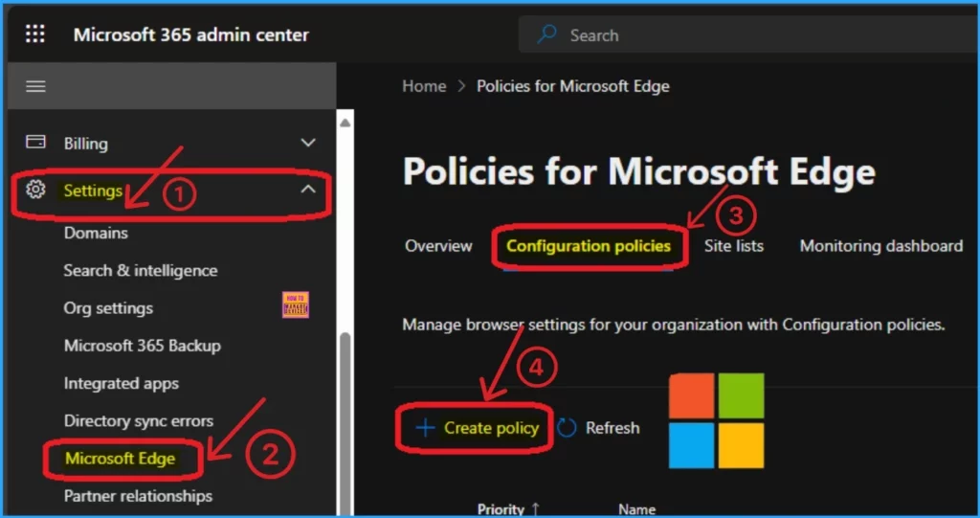The width and height of the screenshot is (980, 518).
Task: Click the Settings gear icon
Action: [35, 189]
